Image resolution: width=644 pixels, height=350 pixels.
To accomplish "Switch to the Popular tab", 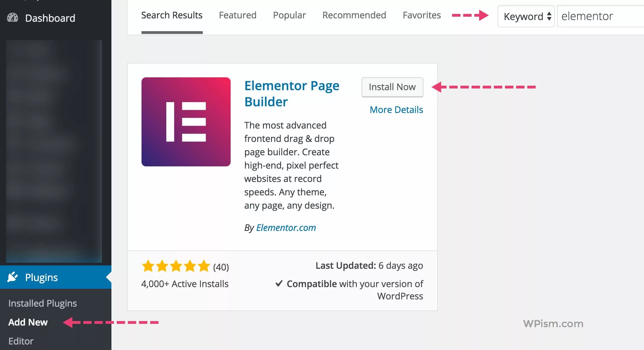I will click(x=289, y=15).
